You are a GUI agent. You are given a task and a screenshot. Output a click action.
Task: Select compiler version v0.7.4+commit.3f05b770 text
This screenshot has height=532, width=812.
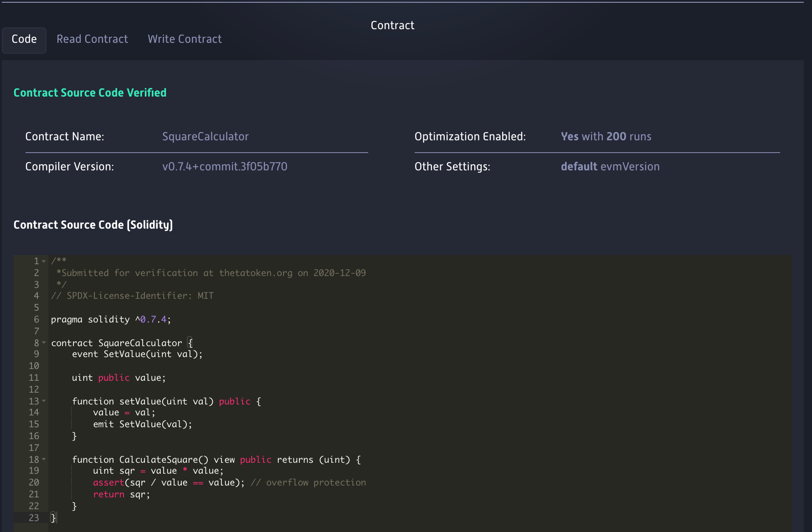pyautogui.click(x=225, y=167)
